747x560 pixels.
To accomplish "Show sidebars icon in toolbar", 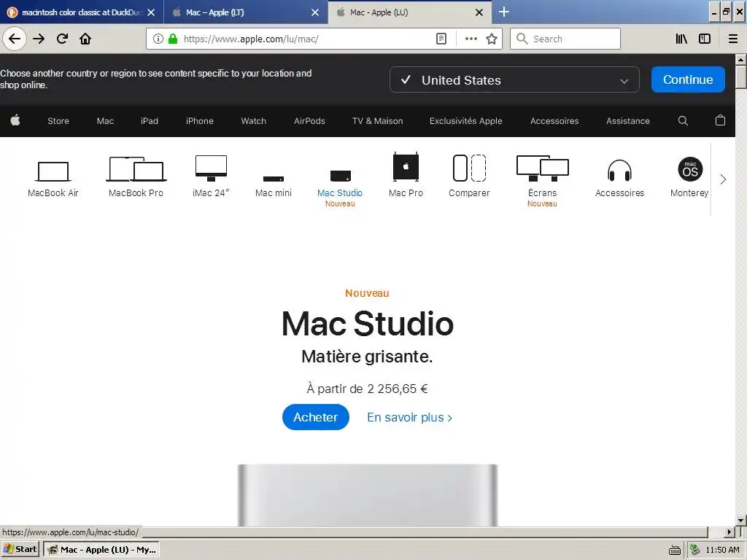I will click(705, 39).
